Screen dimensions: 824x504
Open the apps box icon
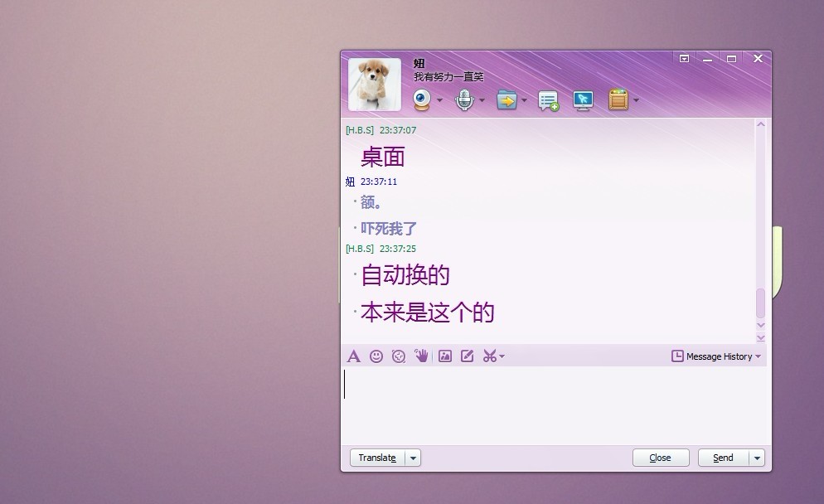click(618, 100)
